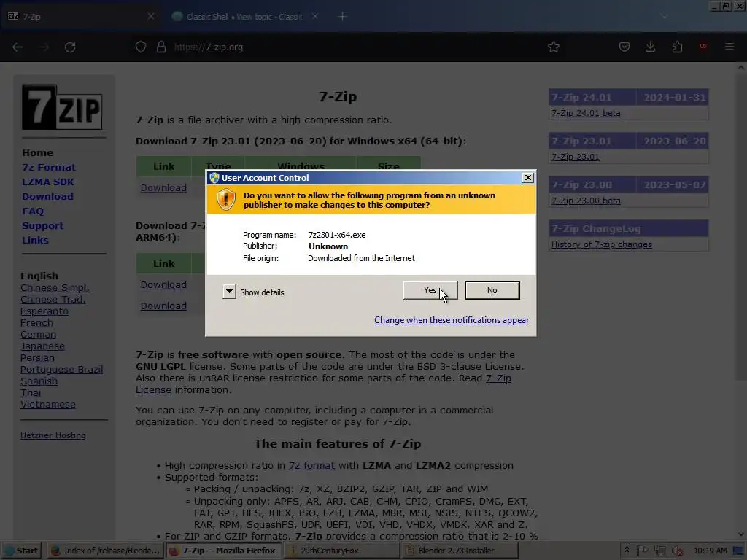The width and height of the screenshot is (747, 560).
Task: Open the 7z Format sidebar link
Action: coord(49,168)
